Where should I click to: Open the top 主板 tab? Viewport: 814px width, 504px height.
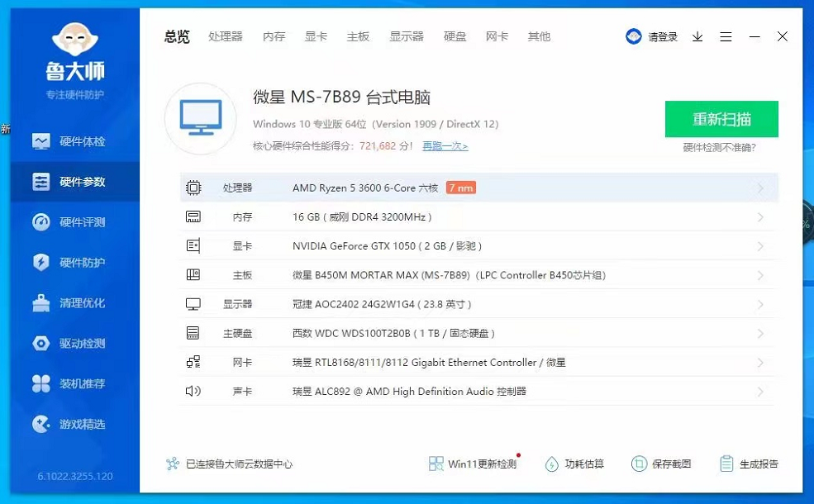coord(358,36)
